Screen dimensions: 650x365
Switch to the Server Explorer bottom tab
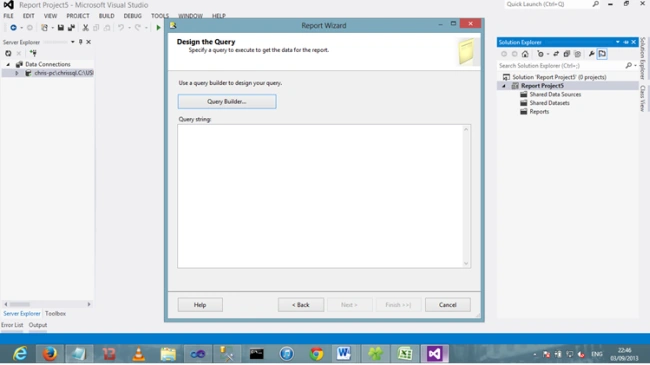(x=22, y=314)
